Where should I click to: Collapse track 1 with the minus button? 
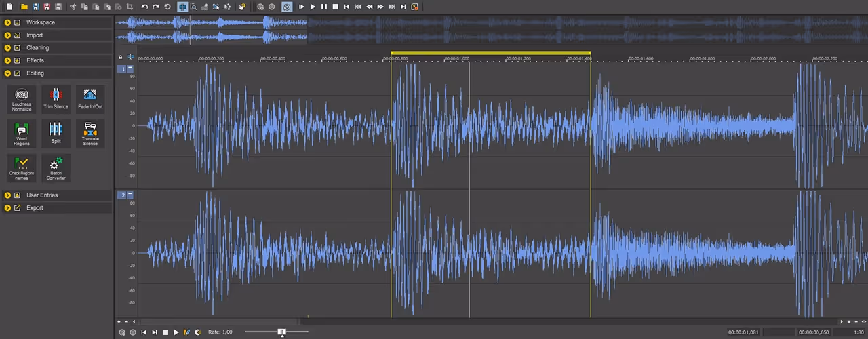coord(130,68)
